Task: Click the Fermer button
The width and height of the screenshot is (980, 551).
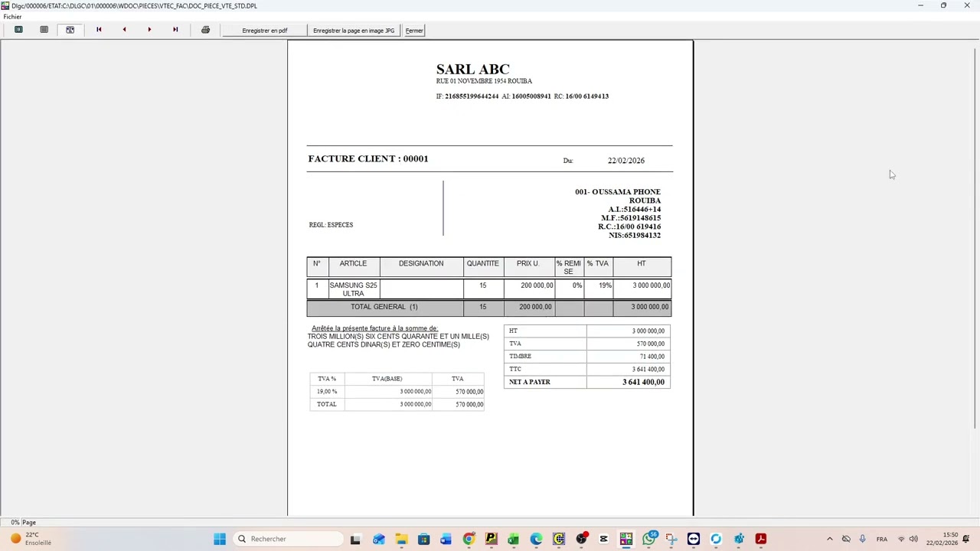Action: click(x=414, y=31)
